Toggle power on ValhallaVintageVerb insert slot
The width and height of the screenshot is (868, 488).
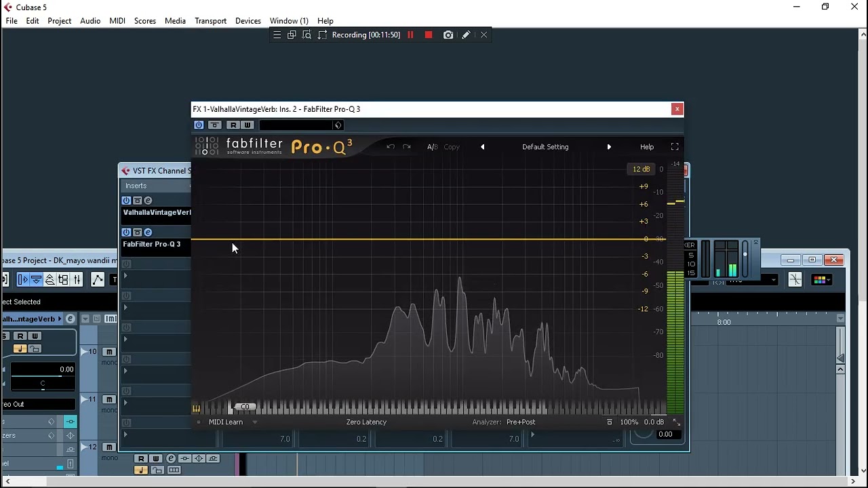pyautogui.click(x=126, y=201)
